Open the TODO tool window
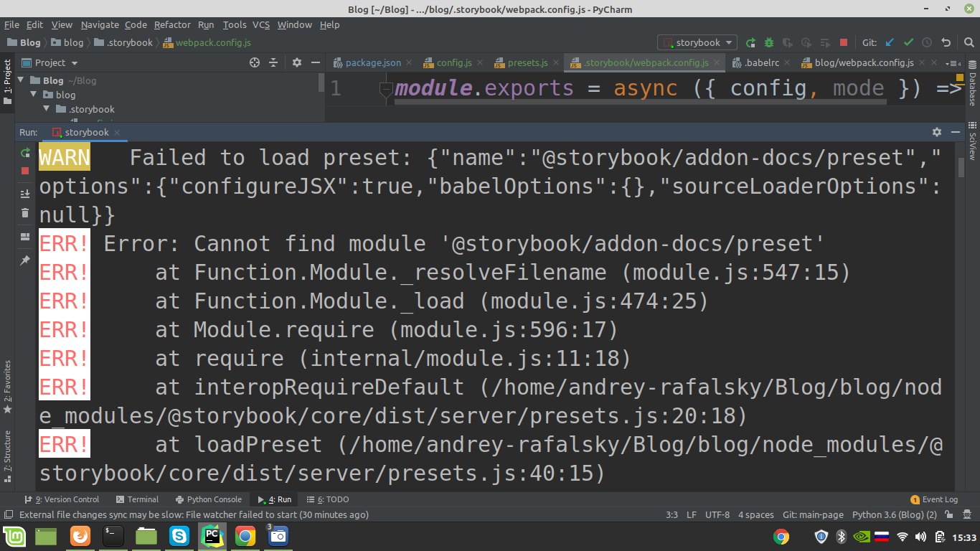Screen dimensions: 980x551 (x=328, y=499)
